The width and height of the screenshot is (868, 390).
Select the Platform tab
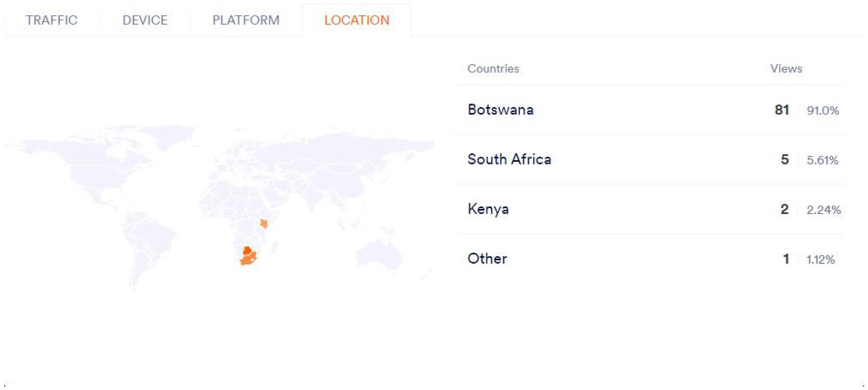pyautogui.click(x=245, y=20)
